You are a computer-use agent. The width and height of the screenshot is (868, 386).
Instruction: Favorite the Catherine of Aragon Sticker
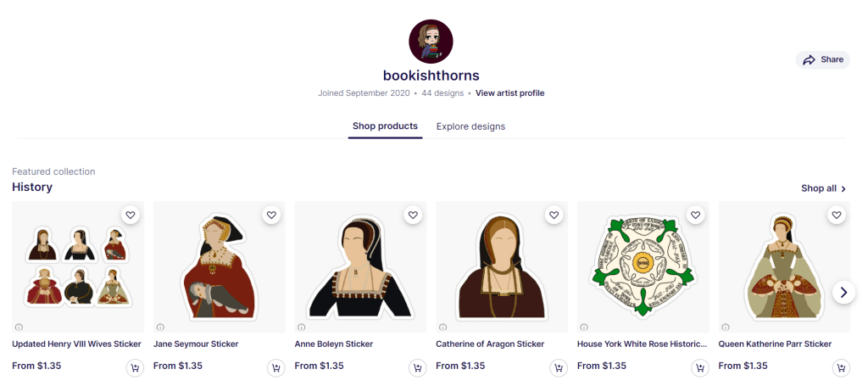tap(554, 215)
